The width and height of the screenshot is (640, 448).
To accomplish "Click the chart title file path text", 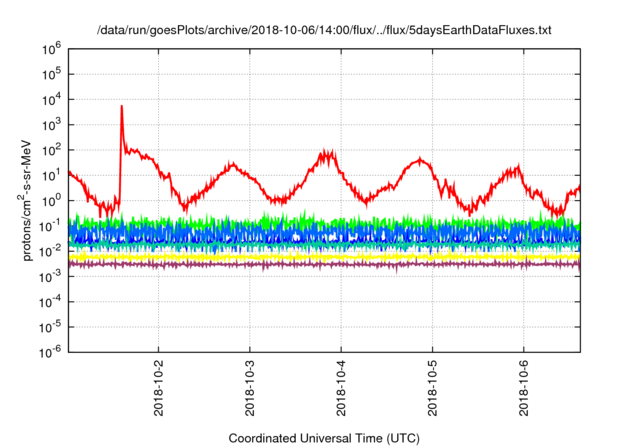I will (324, 30).
